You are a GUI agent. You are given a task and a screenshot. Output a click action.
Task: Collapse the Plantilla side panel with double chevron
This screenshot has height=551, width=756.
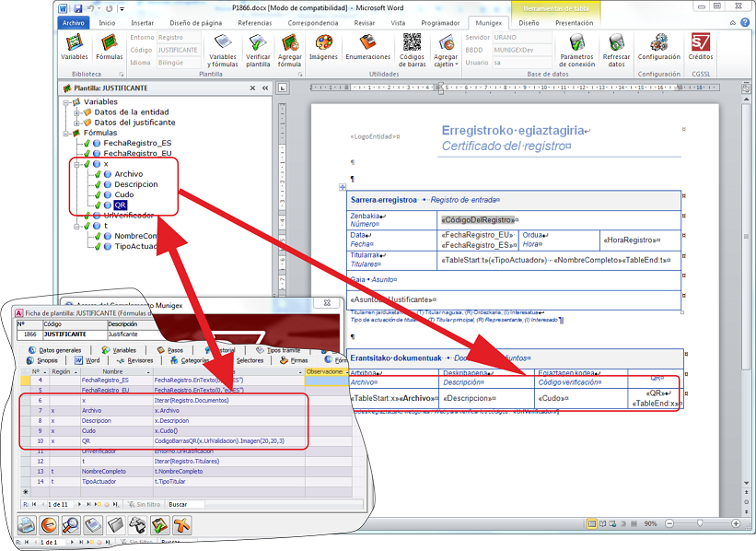tap(265, 88)
